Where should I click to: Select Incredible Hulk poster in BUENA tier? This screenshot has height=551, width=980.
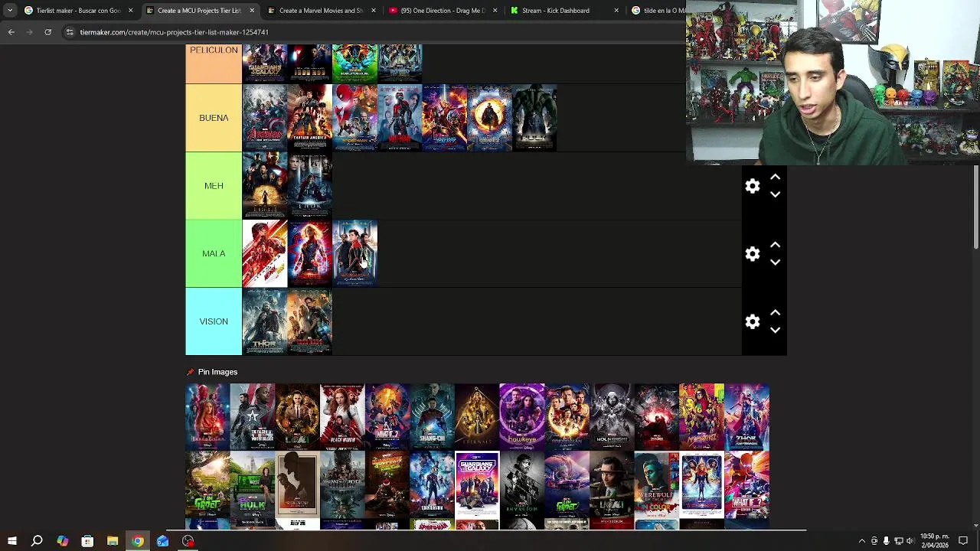[535, 118]
